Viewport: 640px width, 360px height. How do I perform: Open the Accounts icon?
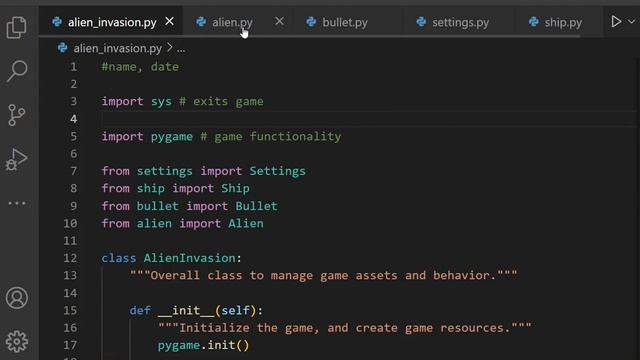(17, 298)
